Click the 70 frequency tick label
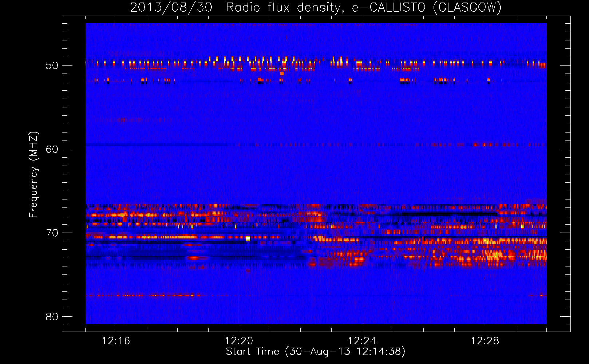 pyautogui.click(x=52, y=233)
